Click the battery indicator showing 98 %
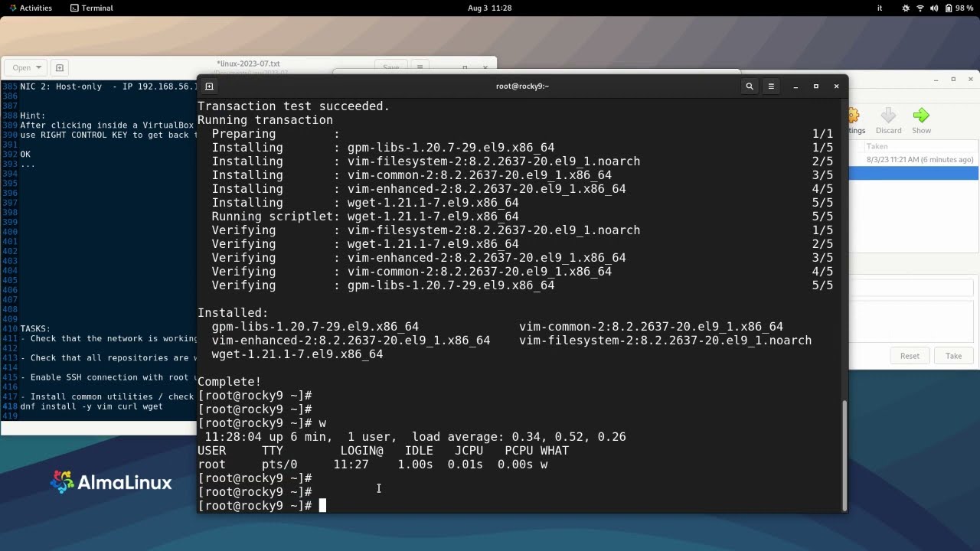 pos(959,8)
